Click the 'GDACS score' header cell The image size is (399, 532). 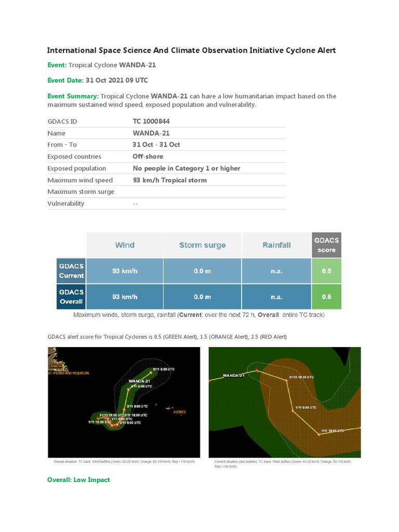coord(326,245)
